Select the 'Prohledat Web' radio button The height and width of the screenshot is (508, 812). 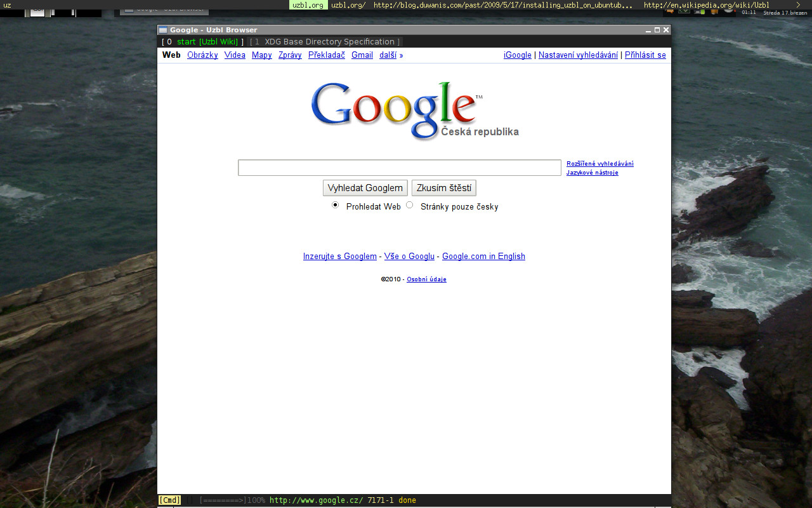coord(336,205)
